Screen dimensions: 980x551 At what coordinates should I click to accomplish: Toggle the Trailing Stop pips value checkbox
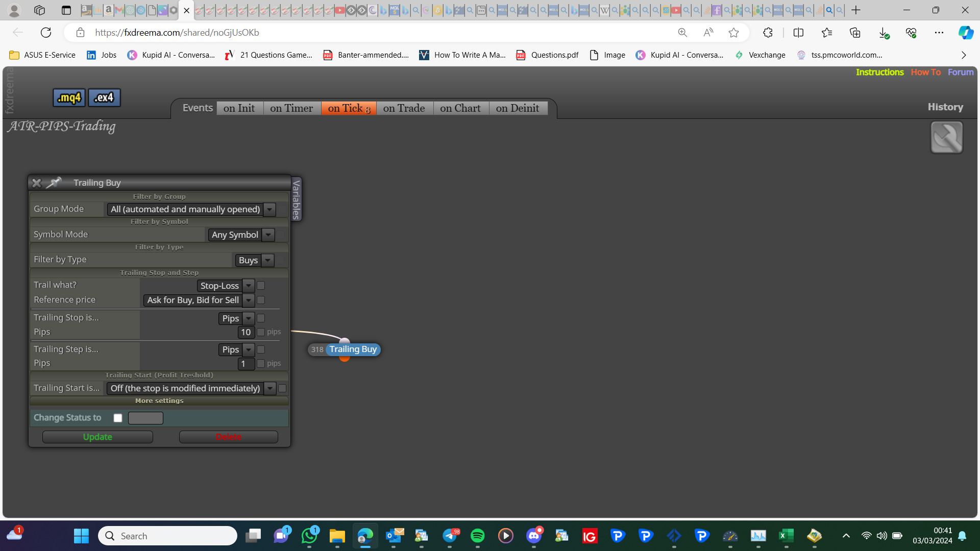(x=261, y=332)
